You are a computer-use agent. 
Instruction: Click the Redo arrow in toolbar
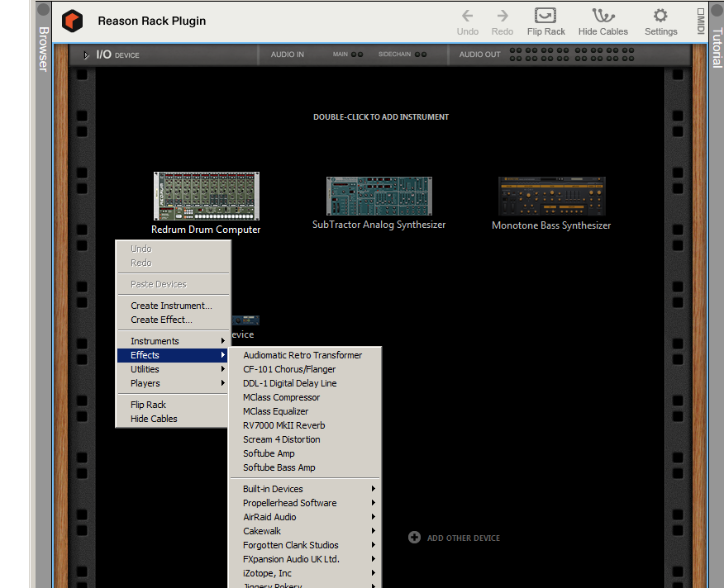503,17
